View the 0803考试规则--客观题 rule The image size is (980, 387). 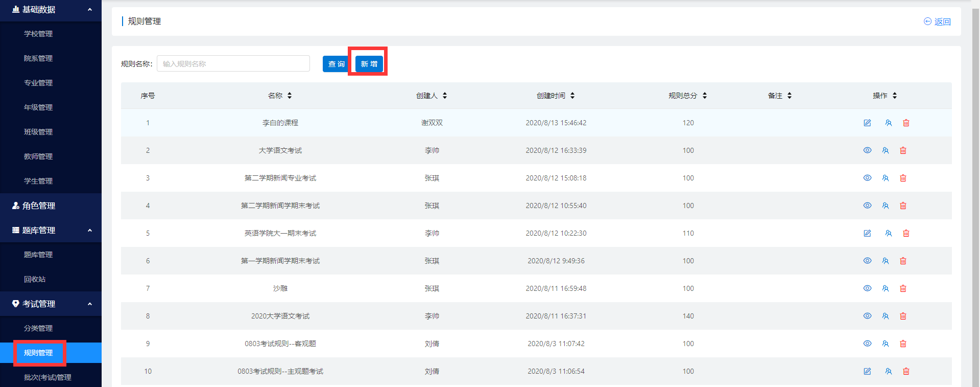pos(867,344)
